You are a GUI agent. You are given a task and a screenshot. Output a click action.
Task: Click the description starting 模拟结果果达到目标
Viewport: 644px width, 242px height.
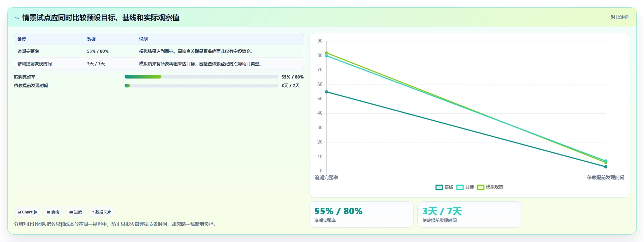(197, 51)
